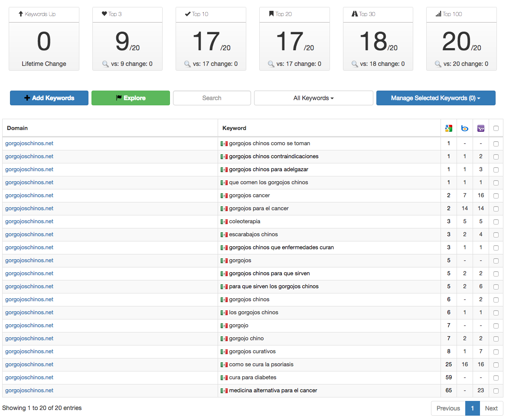The width and height of the screenshot is (506, 420).
Task: Check the box for 'gorgojos chinos como se toman'
Action: (496, 144)
